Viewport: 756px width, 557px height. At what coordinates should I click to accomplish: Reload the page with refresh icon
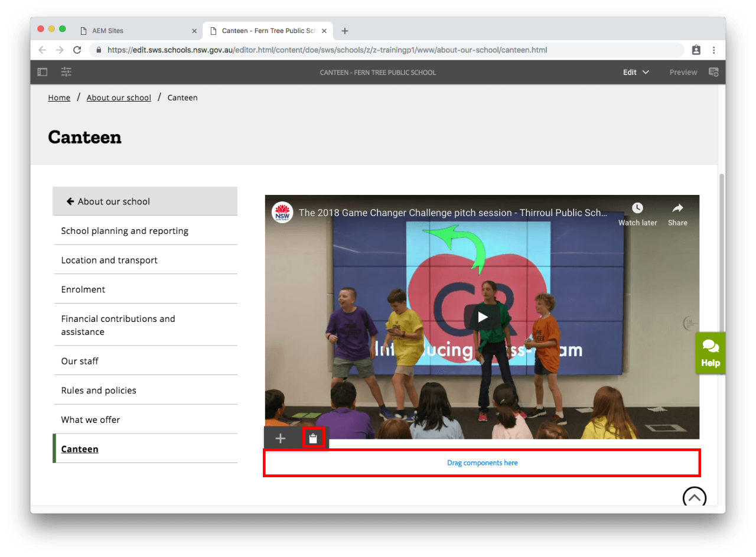(77, 50)
